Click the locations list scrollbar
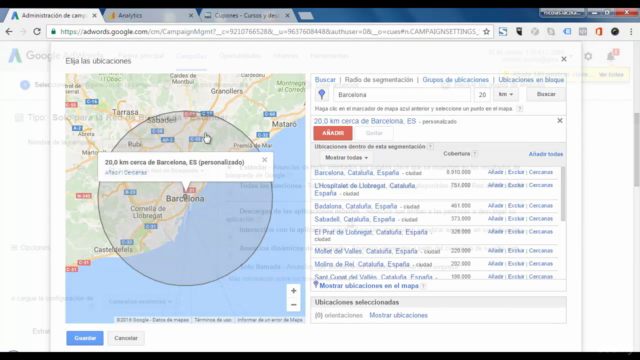 pos(563,194)
